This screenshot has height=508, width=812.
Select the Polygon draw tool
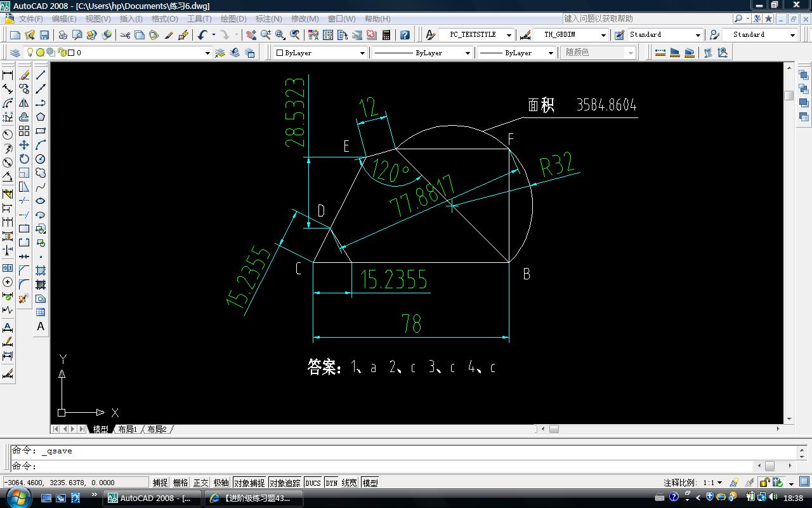click(x=41, y=117)
